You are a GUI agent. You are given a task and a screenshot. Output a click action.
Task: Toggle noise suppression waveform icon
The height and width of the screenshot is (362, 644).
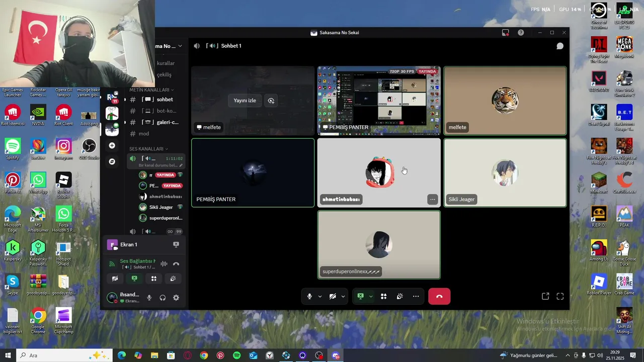click(x=164, y=264)
